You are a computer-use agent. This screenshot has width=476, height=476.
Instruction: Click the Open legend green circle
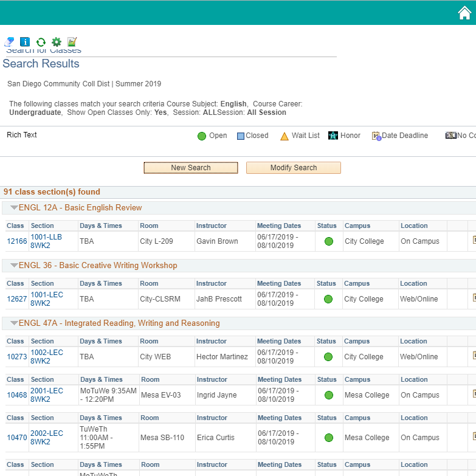[202, 136]
